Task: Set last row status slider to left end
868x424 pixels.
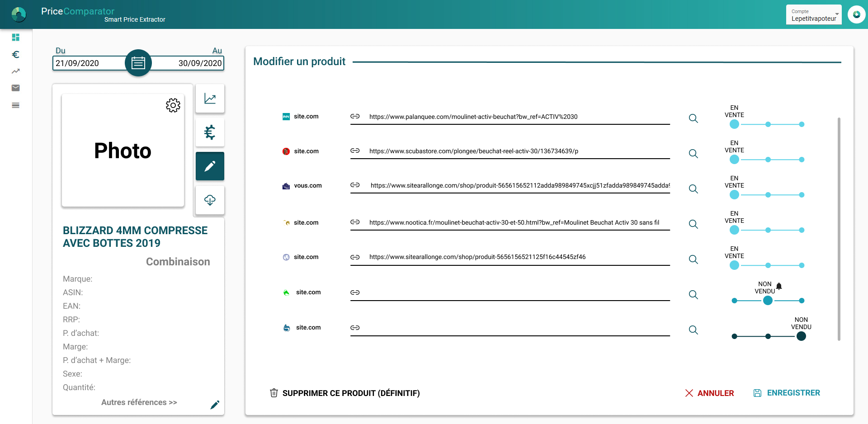Action: pyautogui.click(x=734, y=336)
